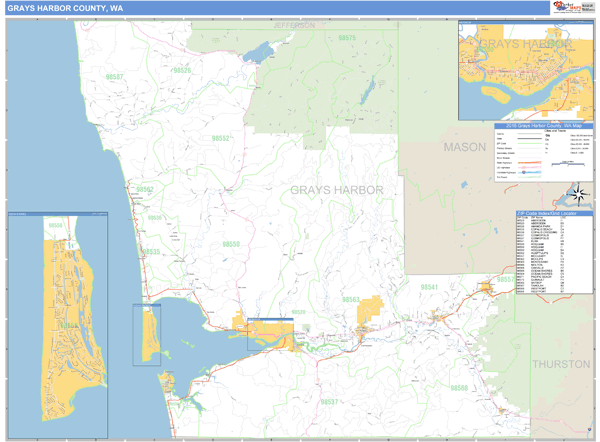Open the Aberdeen inset map thumbnail
This screenshot has height=442, width=600.
(x=526, y=70)
